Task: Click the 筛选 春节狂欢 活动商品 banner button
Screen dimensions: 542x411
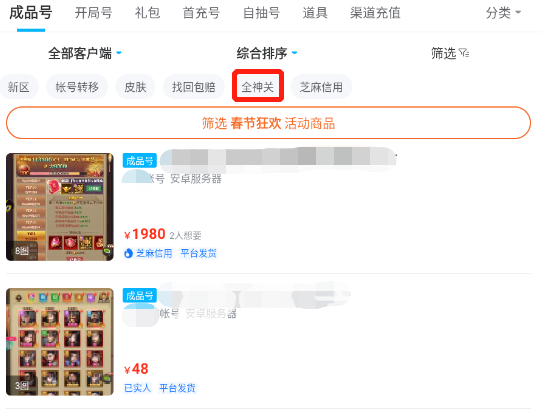Action: pos(268,123)
